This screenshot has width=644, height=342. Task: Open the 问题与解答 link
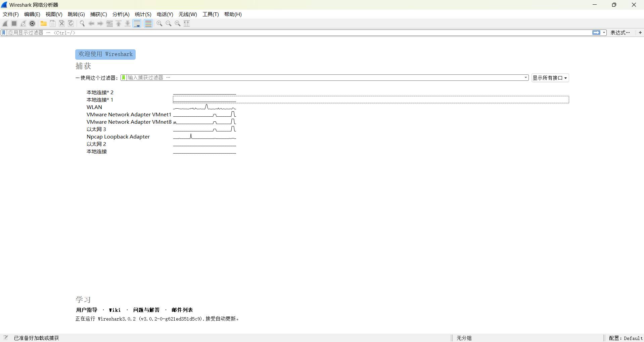pos(146,310)
